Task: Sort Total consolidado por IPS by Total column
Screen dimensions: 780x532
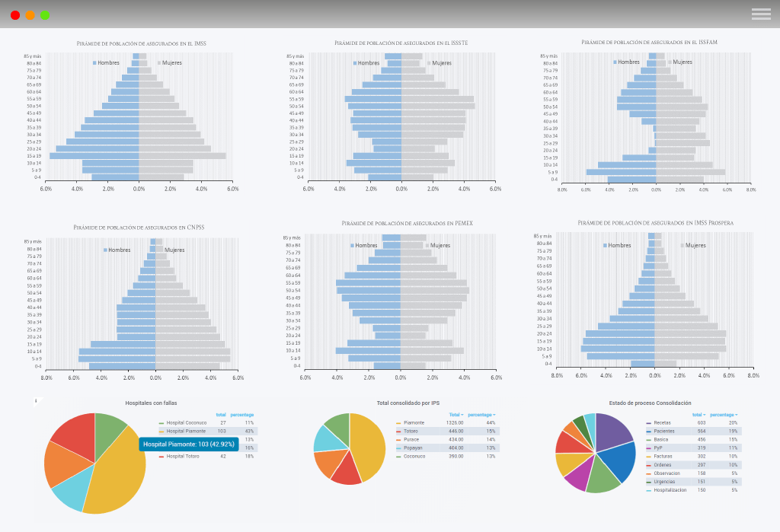Action: click(456, 414)
